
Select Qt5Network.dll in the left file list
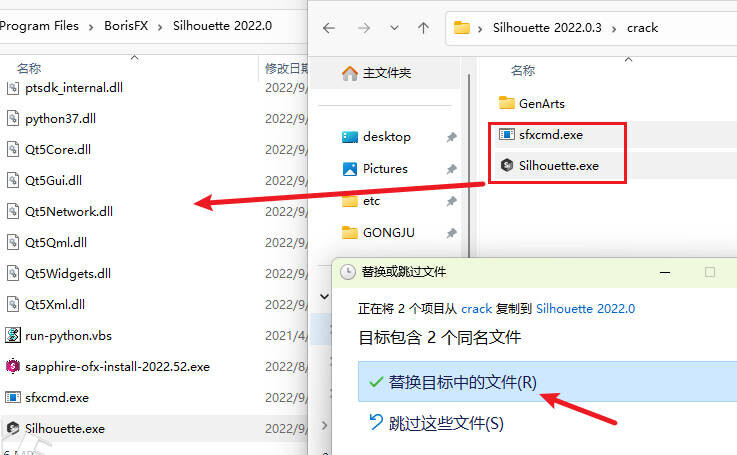[69, 211]
